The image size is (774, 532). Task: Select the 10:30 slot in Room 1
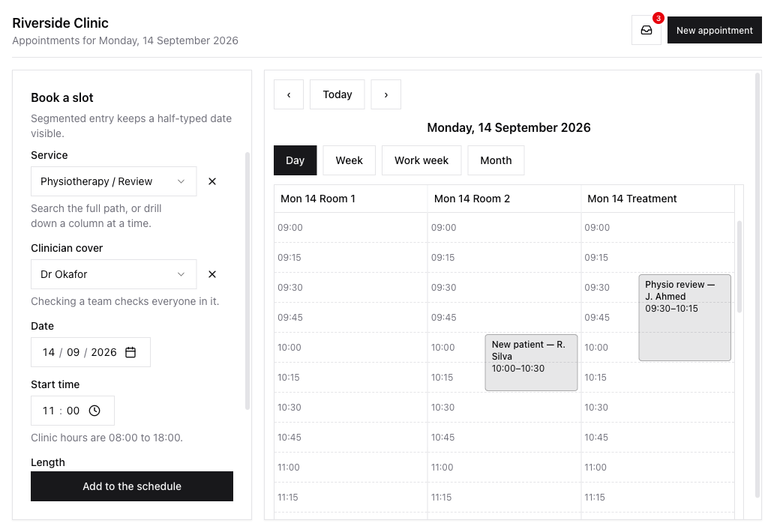click(350, 408)
